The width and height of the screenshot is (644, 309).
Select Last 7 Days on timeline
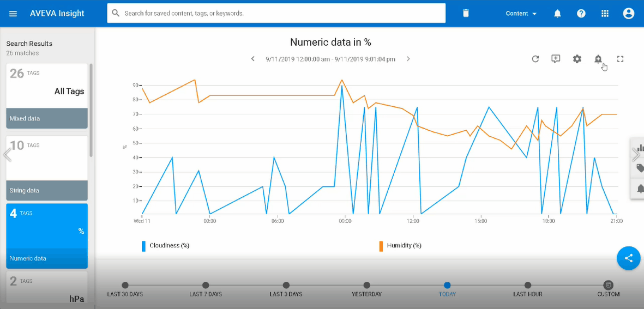click(206, 286)
